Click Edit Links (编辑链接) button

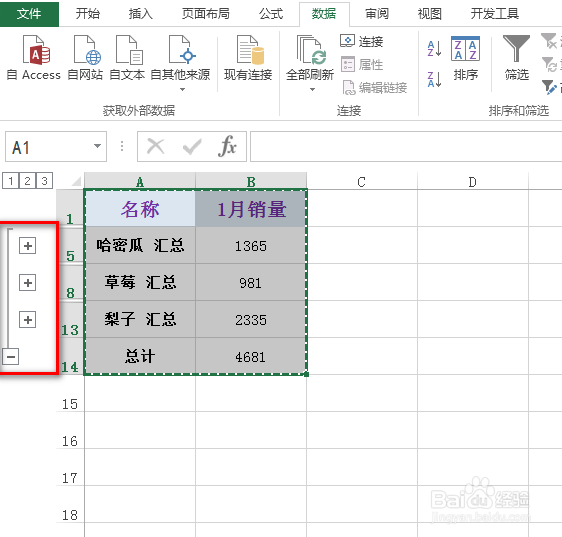[375, 87]
